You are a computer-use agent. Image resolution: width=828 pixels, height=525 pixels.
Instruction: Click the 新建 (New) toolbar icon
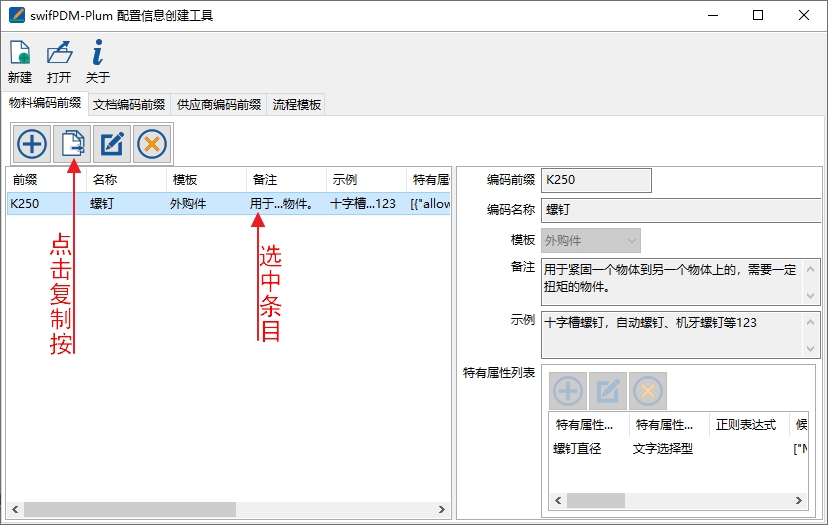[19, 55]
